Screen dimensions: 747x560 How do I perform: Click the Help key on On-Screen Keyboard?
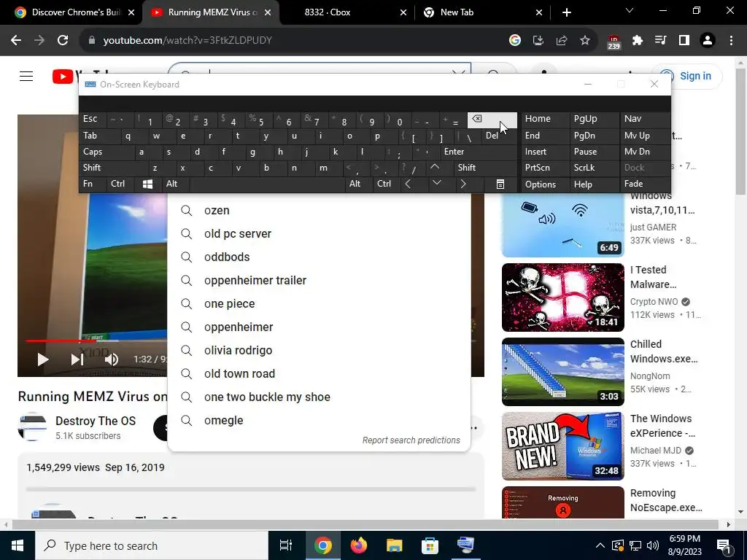click(x=594, y=184)
